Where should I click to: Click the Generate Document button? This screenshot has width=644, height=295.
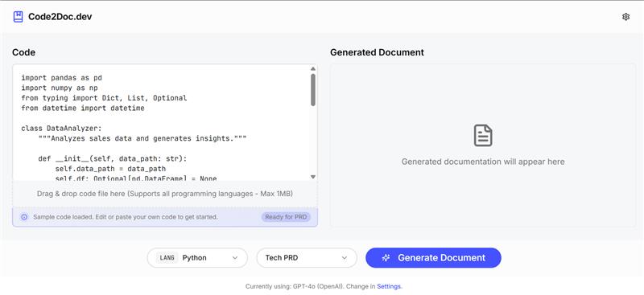point(433,258)
